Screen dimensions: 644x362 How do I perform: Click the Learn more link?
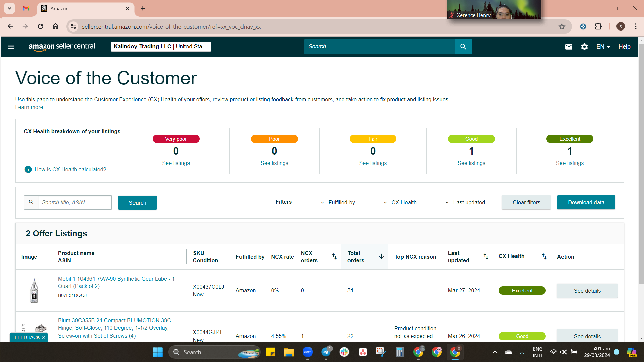point(29,107)
